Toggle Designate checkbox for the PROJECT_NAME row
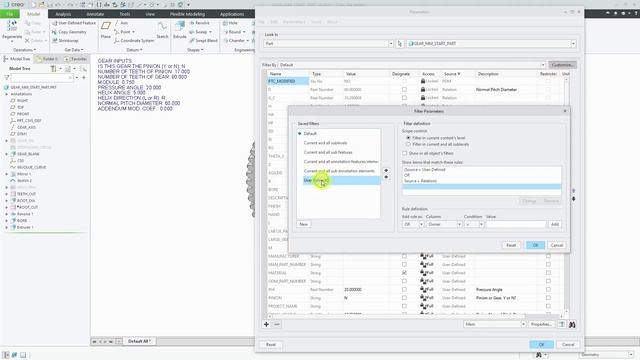 [404, 306]
